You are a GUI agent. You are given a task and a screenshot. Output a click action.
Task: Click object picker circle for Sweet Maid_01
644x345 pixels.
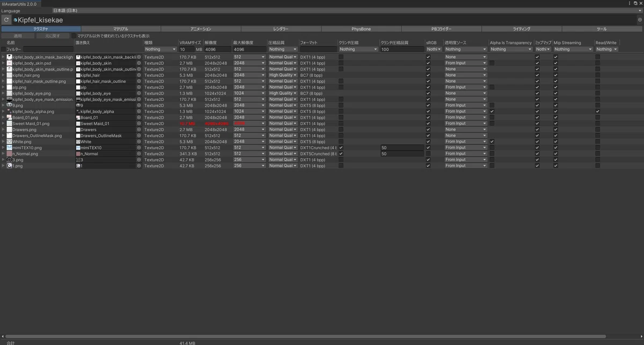click(139, 123)
